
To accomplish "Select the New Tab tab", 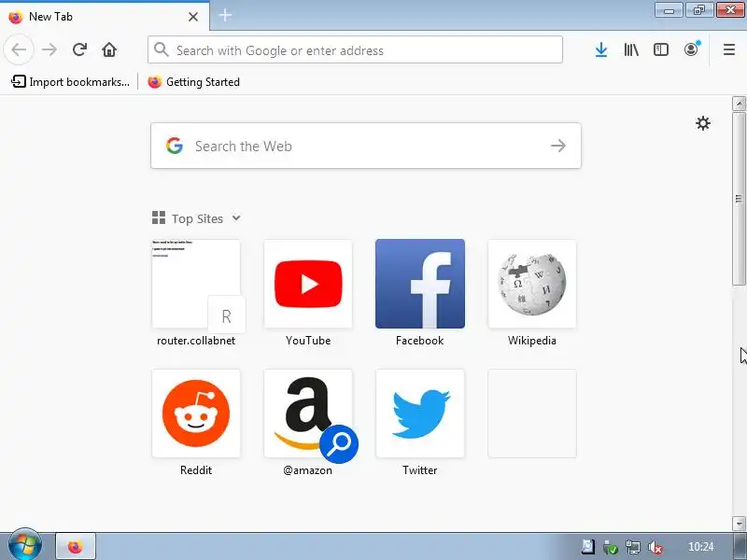I will pos(105,17).
